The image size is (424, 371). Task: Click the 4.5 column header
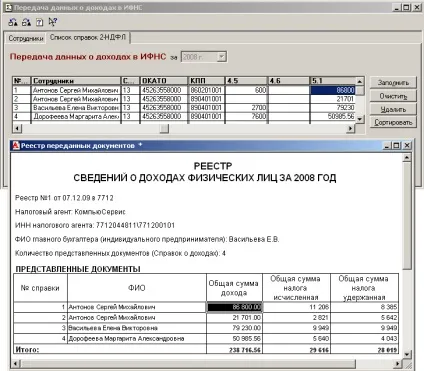tap(247, 81)
